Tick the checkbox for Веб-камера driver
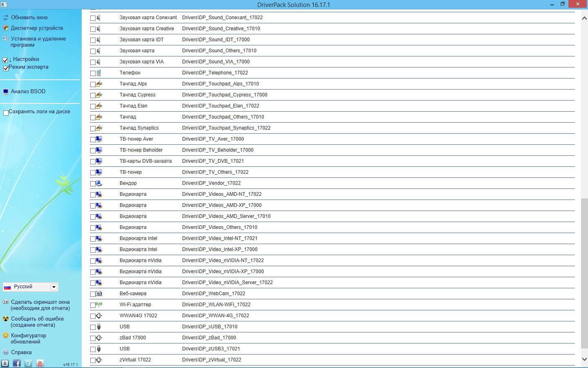The height and width of the screenshot is (368, 588). pos(93,294)
